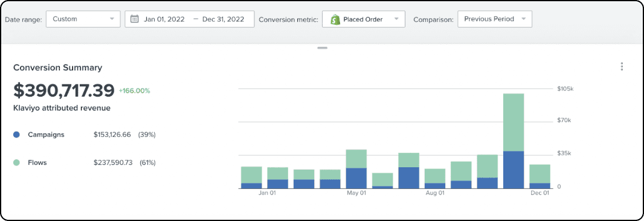This screenshot has width=644, height=221.
Task: Click the panel drag handle bar
Action: (323, 48)
